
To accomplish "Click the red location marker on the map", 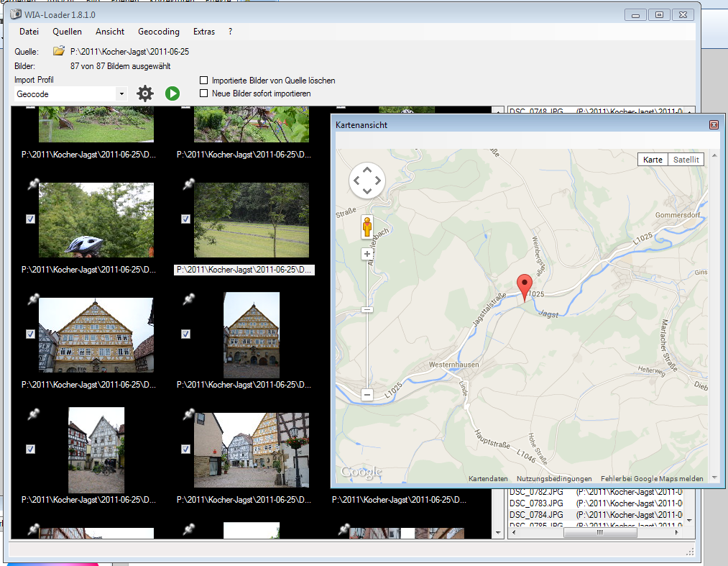I will click(x=525, y=287).
